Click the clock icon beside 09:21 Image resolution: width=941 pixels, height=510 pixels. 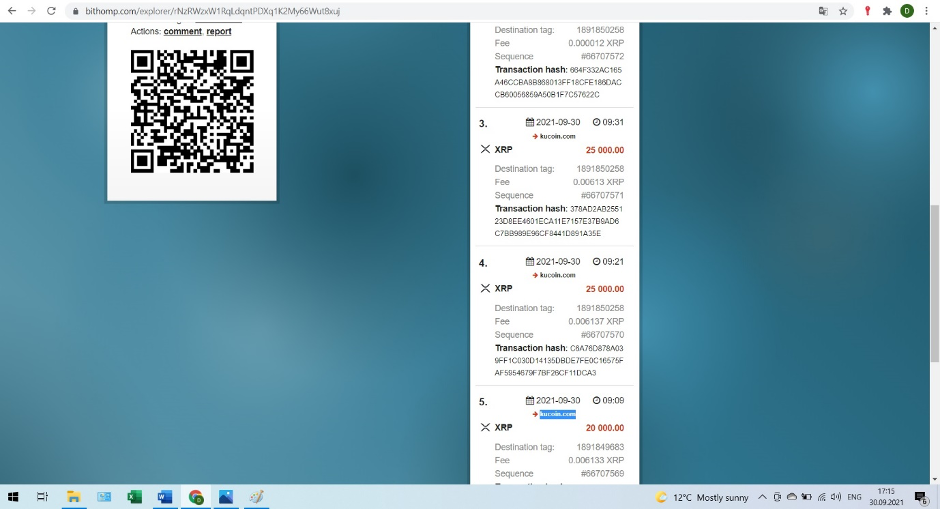[x=596, y=262]
